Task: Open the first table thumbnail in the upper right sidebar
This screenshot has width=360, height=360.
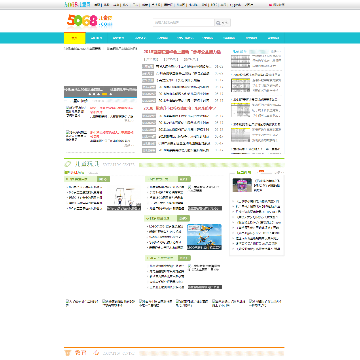Action: point(240,61)
